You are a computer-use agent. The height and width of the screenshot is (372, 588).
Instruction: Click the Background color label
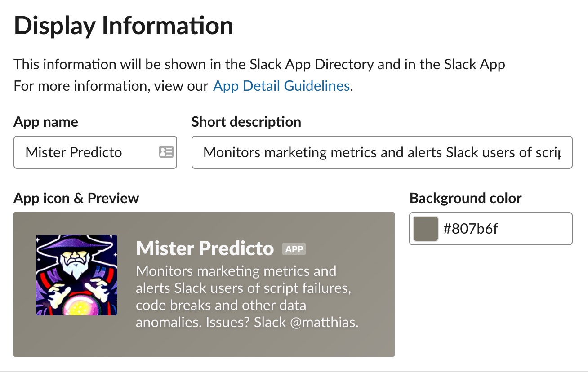pyautogui.click(x=465, y=198)
